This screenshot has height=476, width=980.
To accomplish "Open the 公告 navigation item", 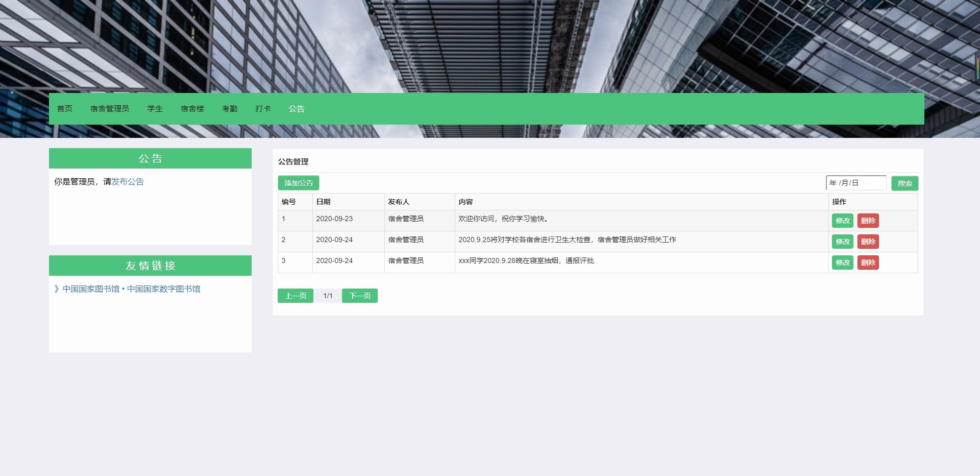I will point(297,109).
